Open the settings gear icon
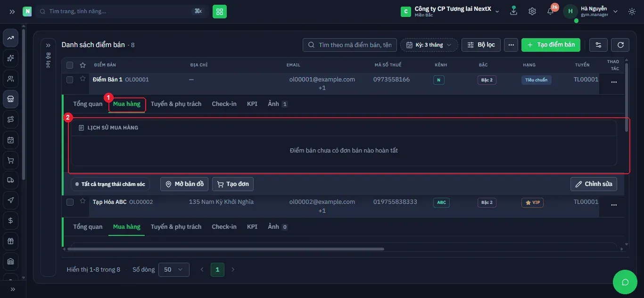This screenshot has height=298, width=644. tap(532, 11)
